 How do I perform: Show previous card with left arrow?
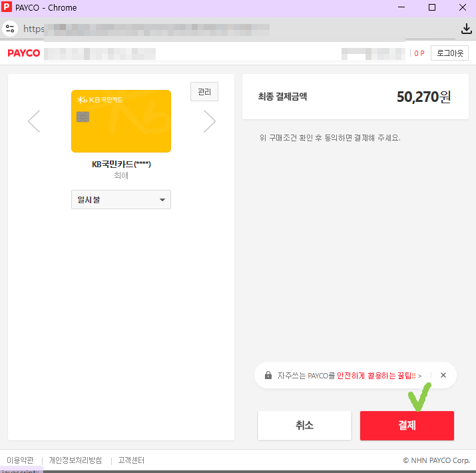click(34, 121)
